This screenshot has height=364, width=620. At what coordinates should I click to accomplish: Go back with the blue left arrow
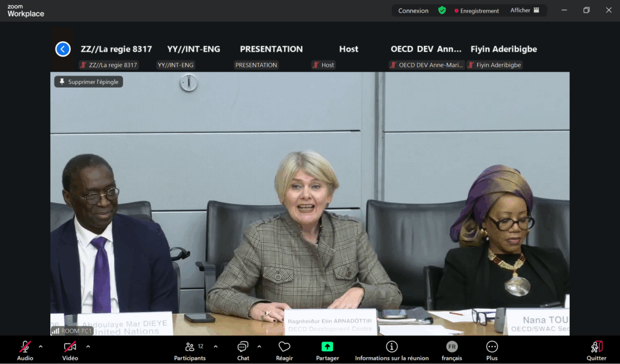click(63, 49)
